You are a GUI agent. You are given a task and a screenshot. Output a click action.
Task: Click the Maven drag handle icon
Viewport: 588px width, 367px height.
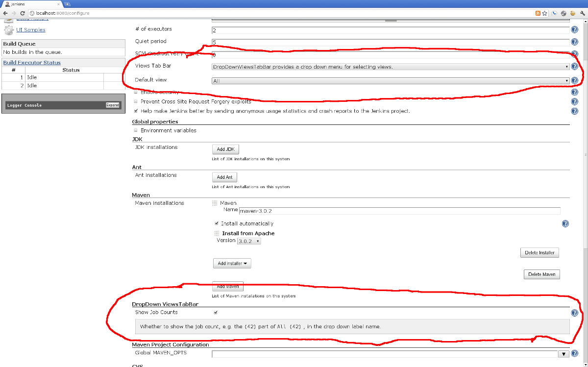(x=215, y=203)
